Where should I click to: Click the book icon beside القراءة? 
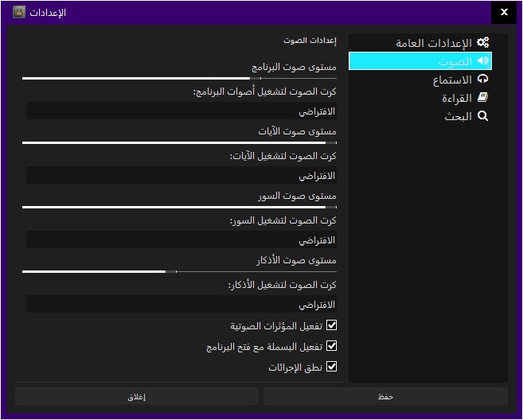[482, 98]
